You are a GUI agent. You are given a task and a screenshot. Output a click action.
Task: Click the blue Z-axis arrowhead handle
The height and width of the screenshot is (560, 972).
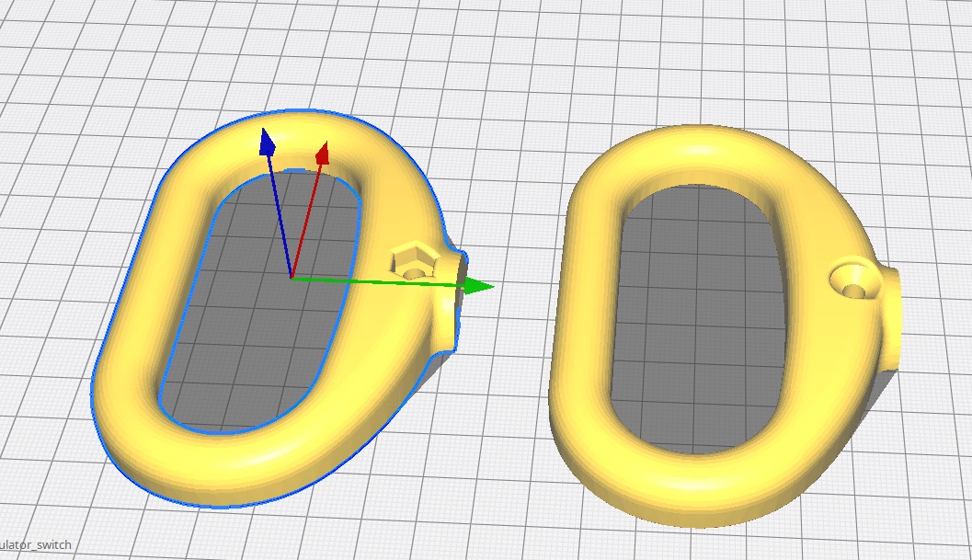click(x=268, y=143)
